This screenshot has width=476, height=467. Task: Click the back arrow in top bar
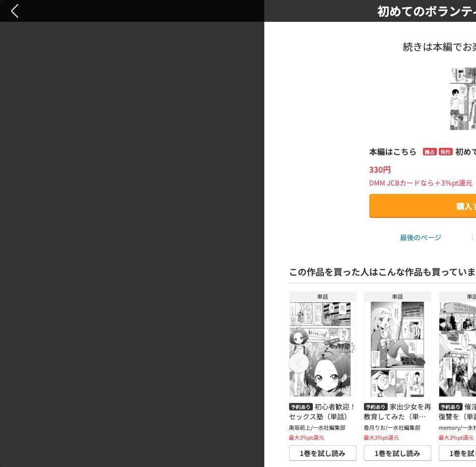point(15,11)
